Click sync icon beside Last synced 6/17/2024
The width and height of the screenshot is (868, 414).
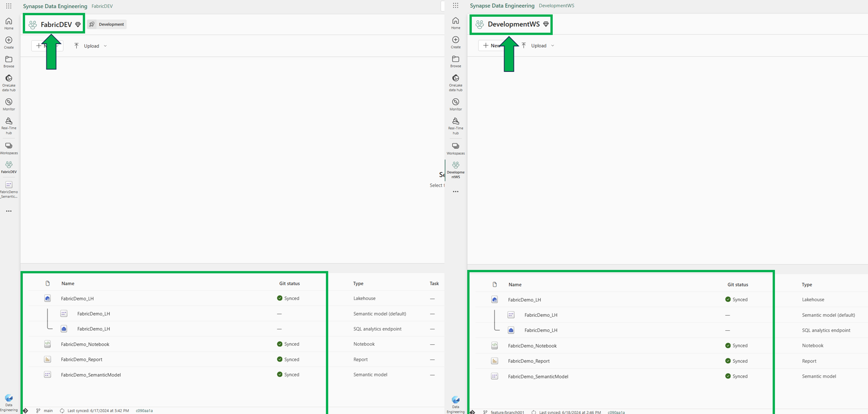click(62, 411)
